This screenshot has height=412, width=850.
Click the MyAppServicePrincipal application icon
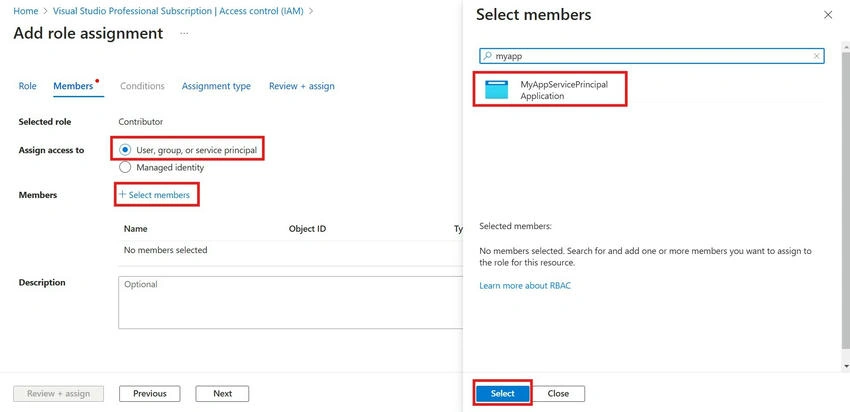click(x=497, y=89)
